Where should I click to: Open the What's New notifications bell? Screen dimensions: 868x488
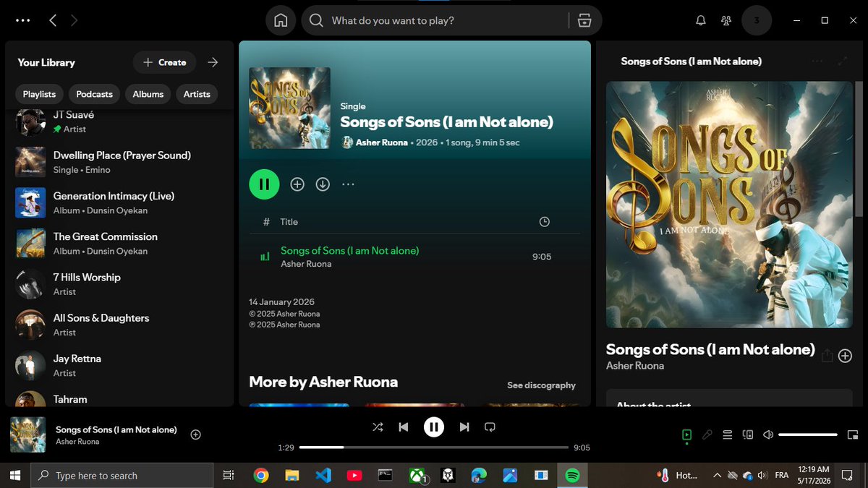(700, 20)
